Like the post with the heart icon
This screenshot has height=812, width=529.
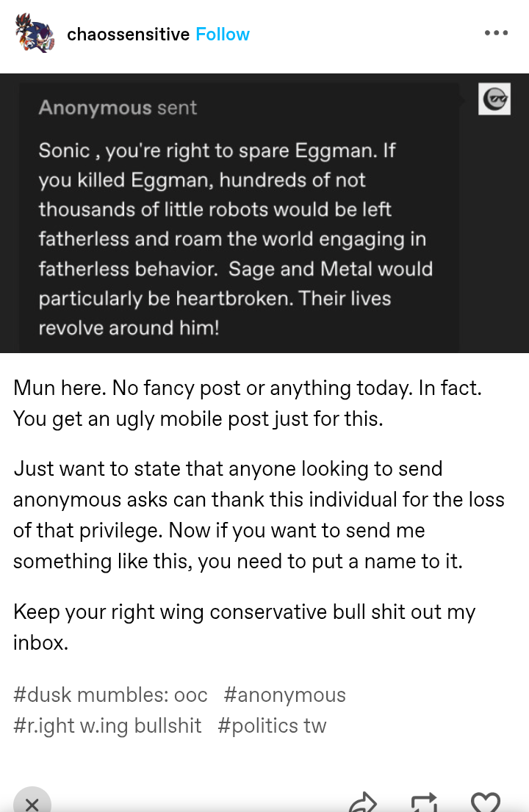486,802
